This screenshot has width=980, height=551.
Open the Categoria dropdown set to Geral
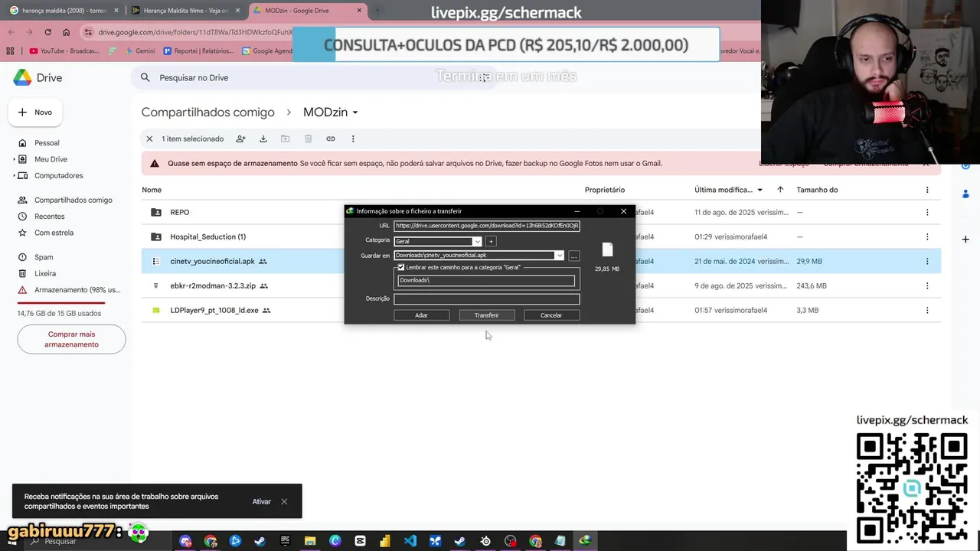click(437, 241)
